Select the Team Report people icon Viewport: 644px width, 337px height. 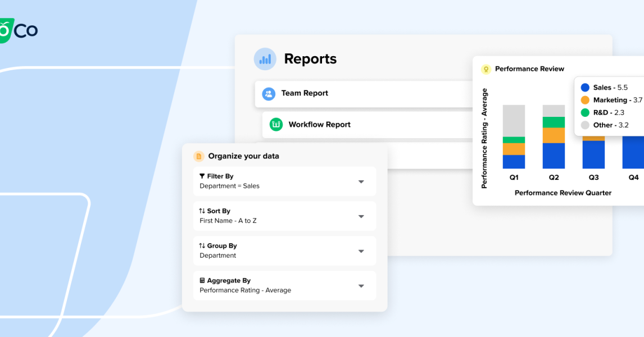[269, 93]
